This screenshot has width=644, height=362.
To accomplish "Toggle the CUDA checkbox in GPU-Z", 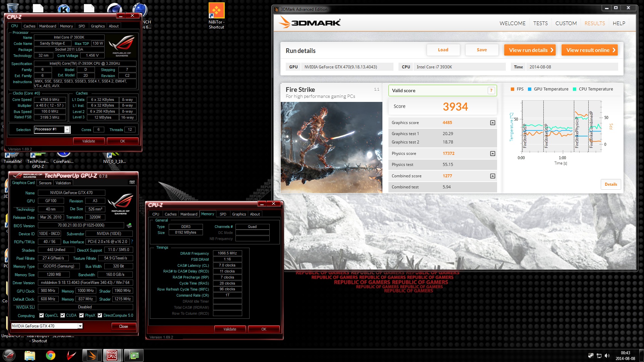I will click(x=63, y=315).
